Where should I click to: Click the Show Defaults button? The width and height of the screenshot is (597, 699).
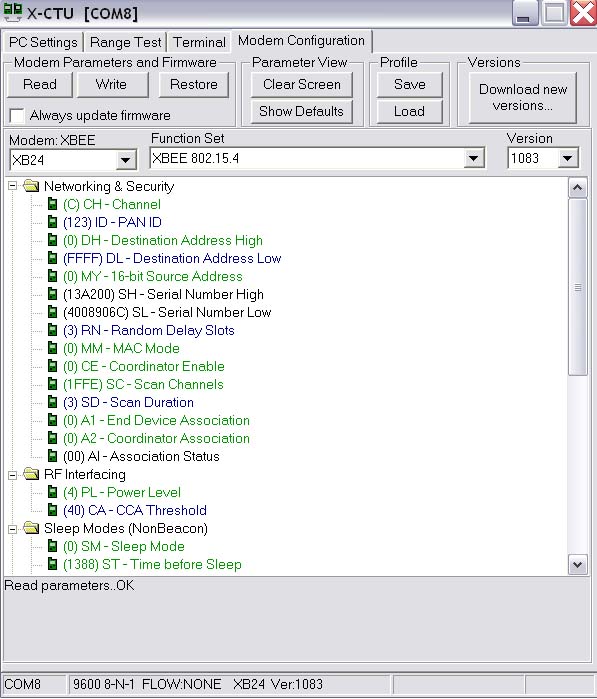point(301,111)
